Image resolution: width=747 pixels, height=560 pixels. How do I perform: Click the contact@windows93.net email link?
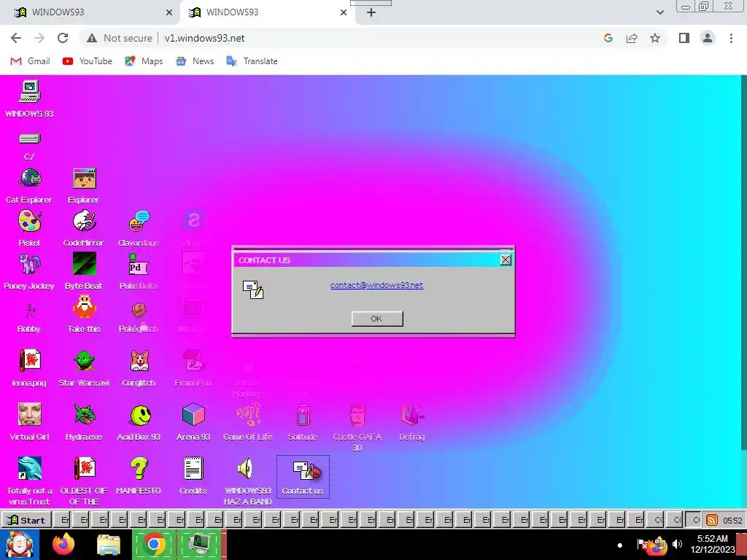[x=376, y=285]
